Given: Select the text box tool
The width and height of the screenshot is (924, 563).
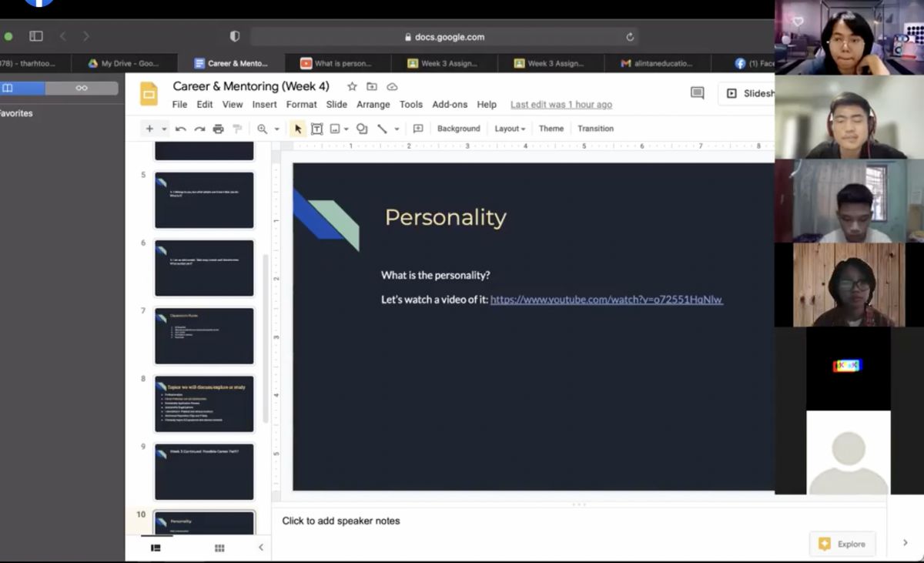Looking at the screenshot, I should (x=316, y=129).
